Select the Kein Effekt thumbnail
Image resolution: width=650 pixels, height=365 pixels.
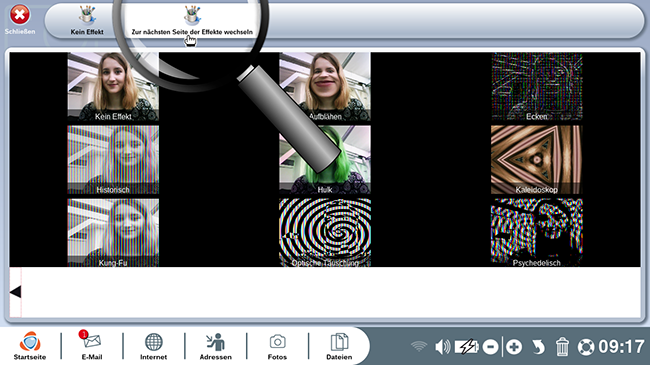[x=113, y=87]
